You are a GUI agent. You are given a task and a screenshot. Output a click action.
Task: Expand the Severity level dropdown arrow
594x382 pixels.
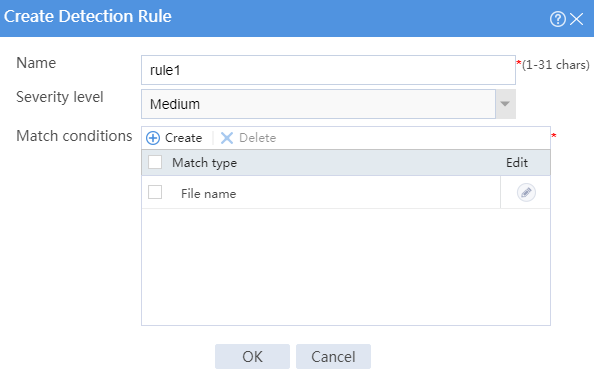[505, 104]
